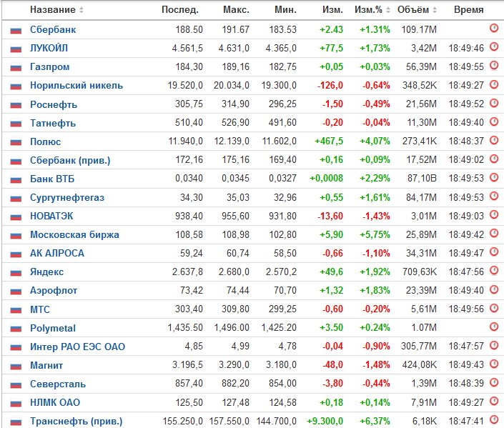Select the +4,07% change value
Screen dimensions: 504x428
click(x=375, y=141)
